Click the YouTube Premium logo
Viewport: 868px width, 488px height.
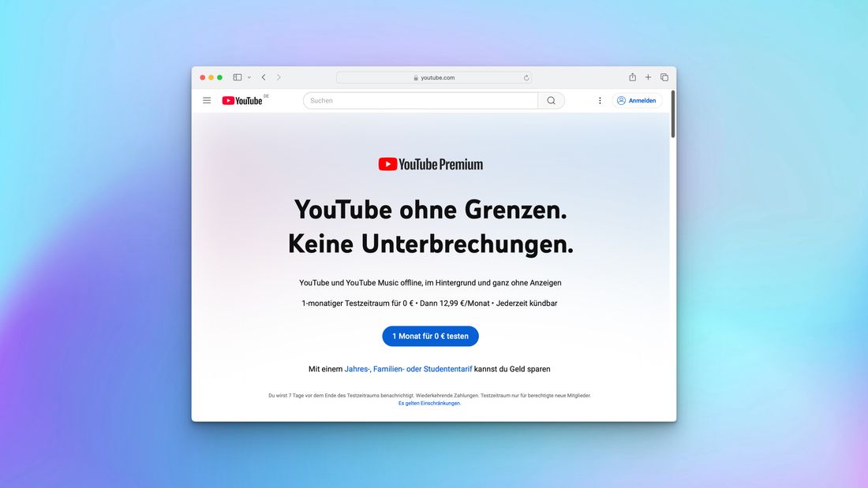tap(430, 164)
